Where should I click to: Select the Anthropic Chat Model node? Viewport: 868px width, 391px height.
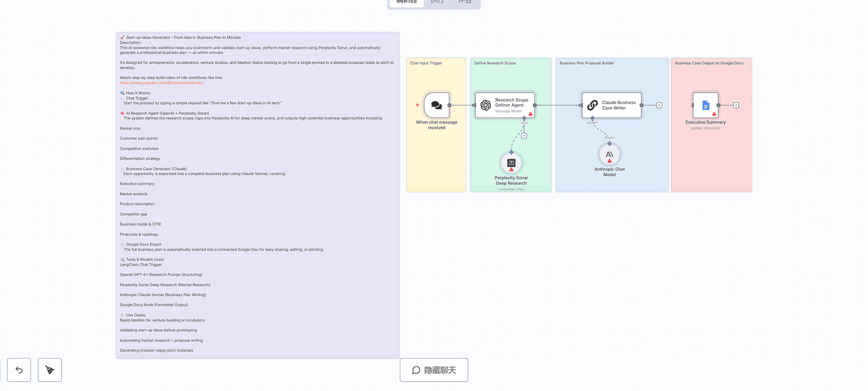tap(609, 155)
